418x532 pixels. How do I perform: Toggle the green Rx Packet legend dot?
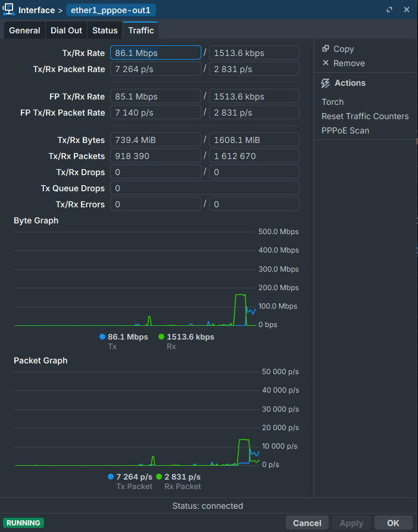click(x=159, y=477)
